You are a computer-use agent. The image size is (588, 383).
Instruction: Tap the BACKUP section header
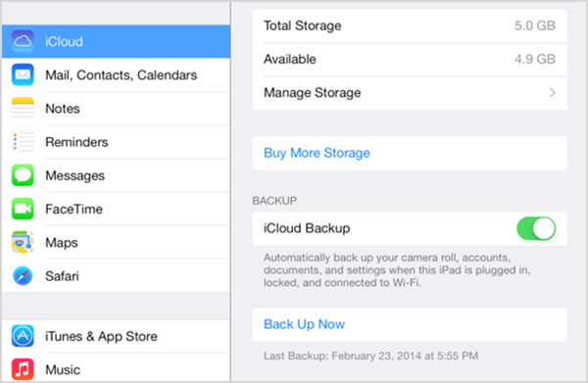[x=274, y=201]
